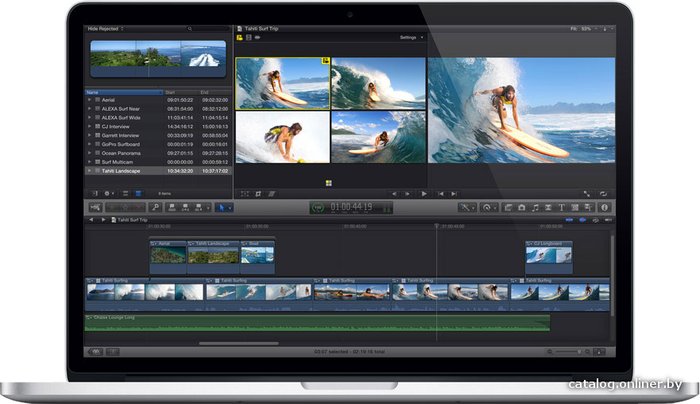The width and height of the screenshot is (700, 404).
Task: Select the Tahiti Landscape clip row
Action: click(158, 171)
